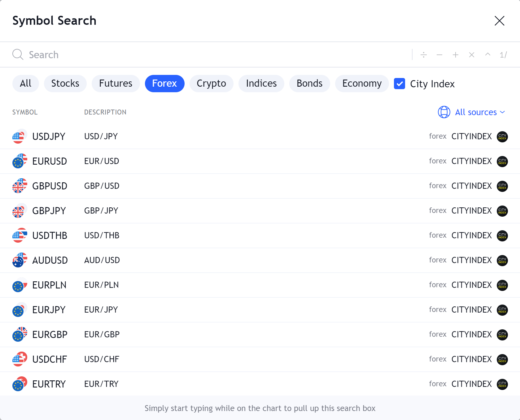Insert the minus operator symbol
The width and height of the screenshot is (520, 420).
point(439,55)
